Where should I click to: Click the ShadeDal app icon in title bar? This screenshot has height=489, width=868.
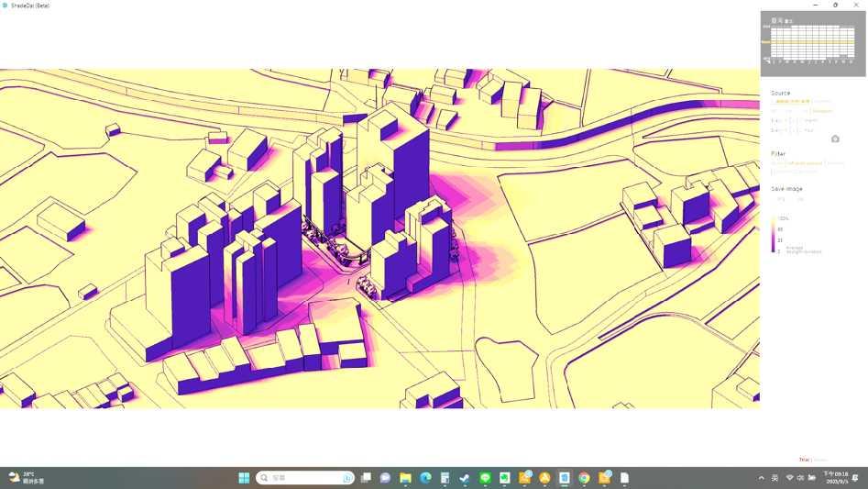(5, 5)
